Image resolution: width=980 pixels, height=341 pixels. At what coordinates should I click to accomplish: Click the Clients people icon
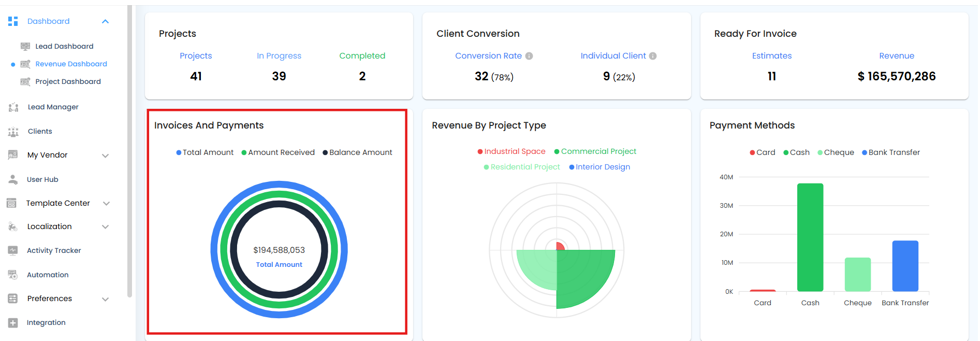coord(13,132)
